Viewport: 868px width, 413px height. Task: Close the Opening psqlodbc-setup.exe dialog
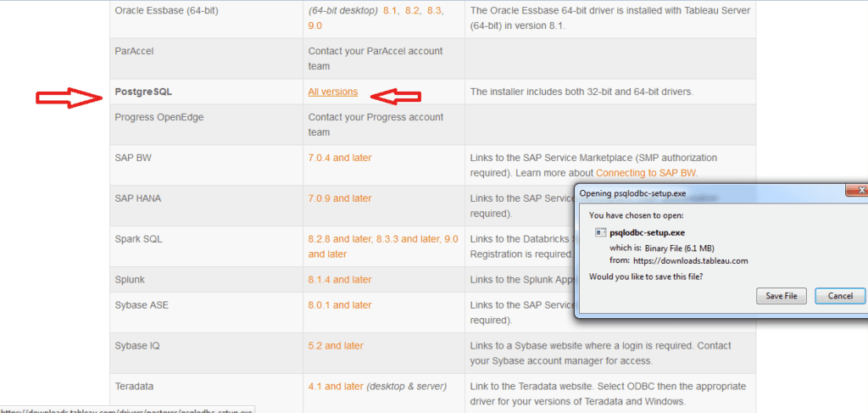860,191
